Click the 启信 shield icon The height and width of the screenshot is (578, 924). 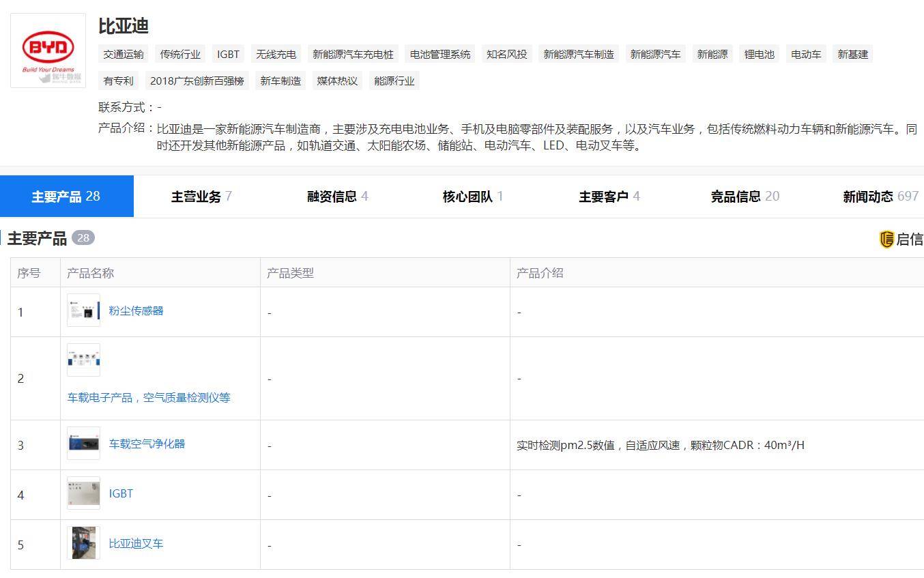(x=886, y=239)
